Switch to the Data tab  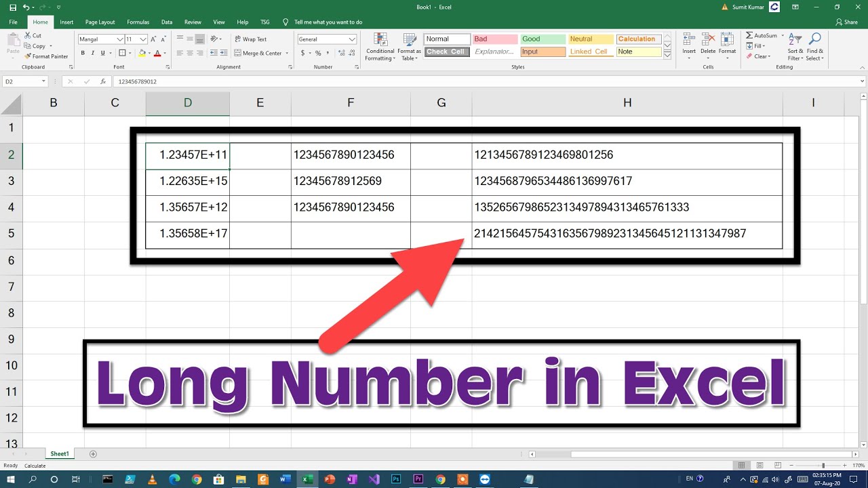click(167, 22)
